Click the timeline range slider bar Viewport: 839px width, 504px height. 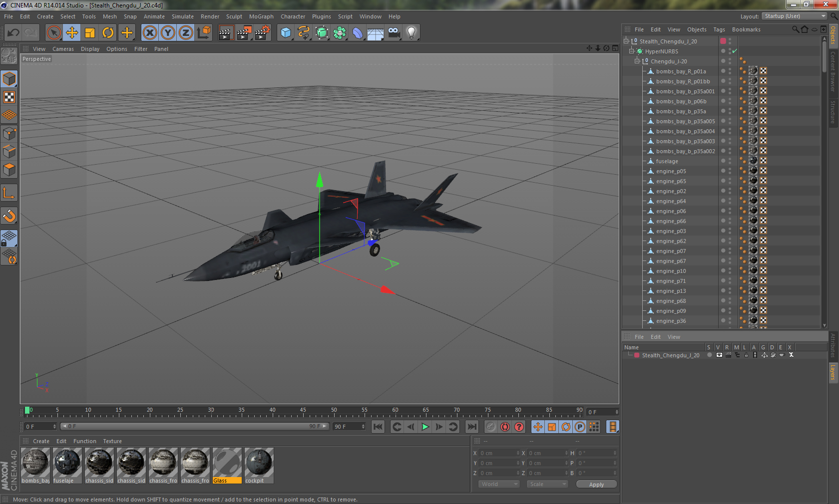[195, 426]
